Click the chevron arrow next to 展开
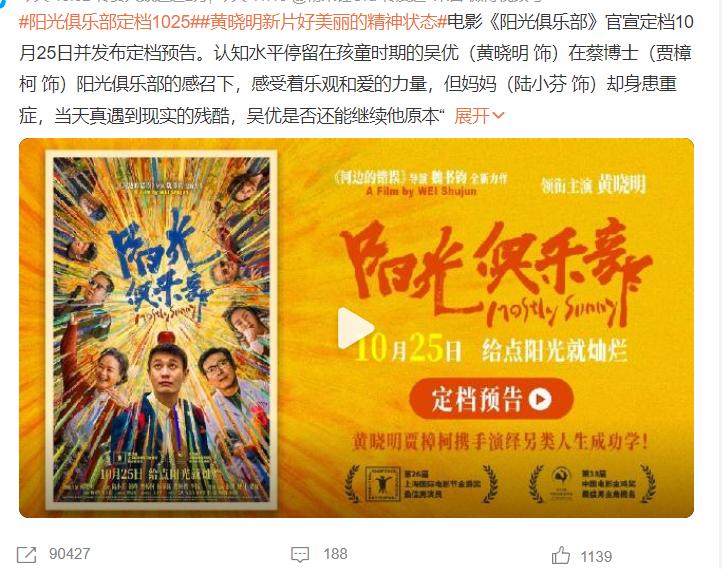Image resolution: width=722 pixels, height=569 pixels. pyautogui.click(x=498, y=116)
